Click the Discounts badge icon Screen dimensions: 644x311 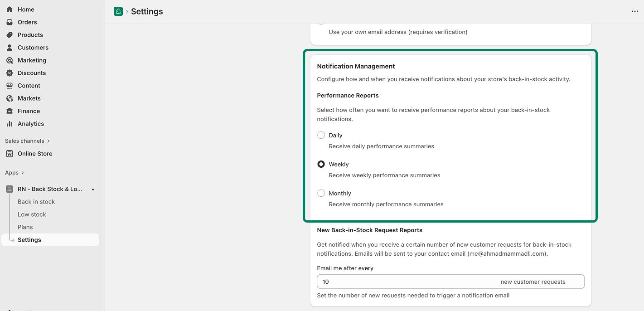tap(10, 73)
